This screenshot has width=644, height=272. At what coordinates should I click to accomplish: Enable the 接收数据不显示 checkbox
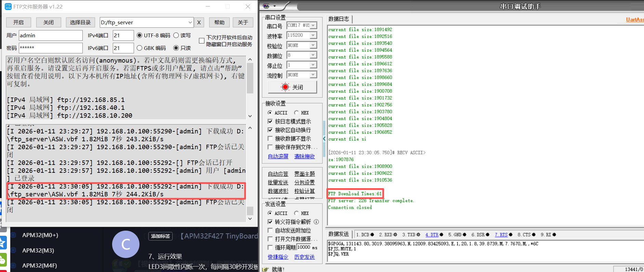click(270, 139)
